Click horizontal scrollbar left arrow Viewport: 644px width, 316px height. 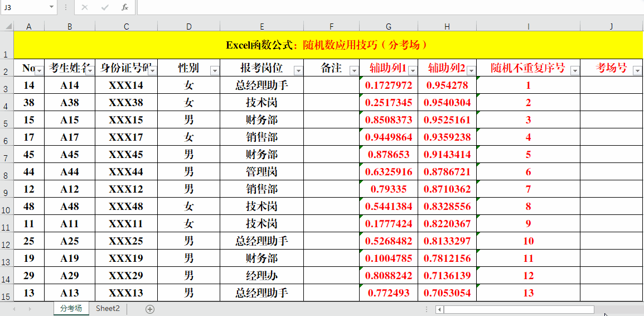pos(439,309)
